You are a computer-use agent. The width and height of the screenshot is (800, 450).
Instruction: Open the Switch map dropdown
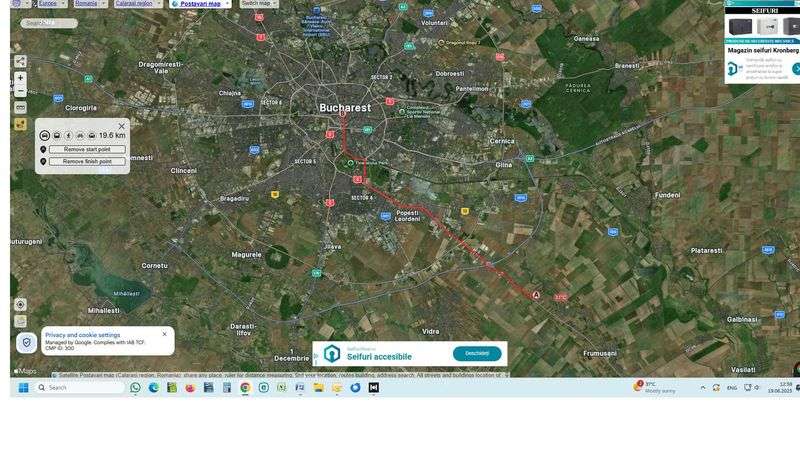(x=259, y=4)
